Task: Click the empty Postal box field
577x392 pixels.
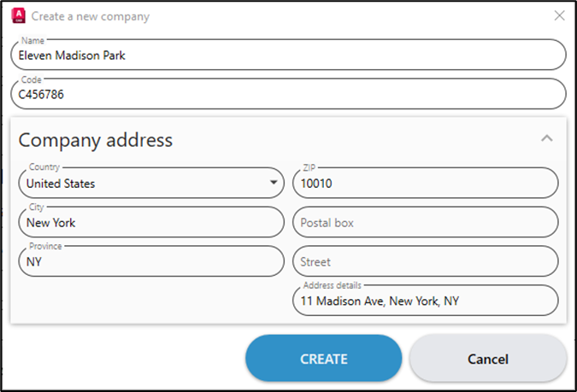Action: [426, 222]
